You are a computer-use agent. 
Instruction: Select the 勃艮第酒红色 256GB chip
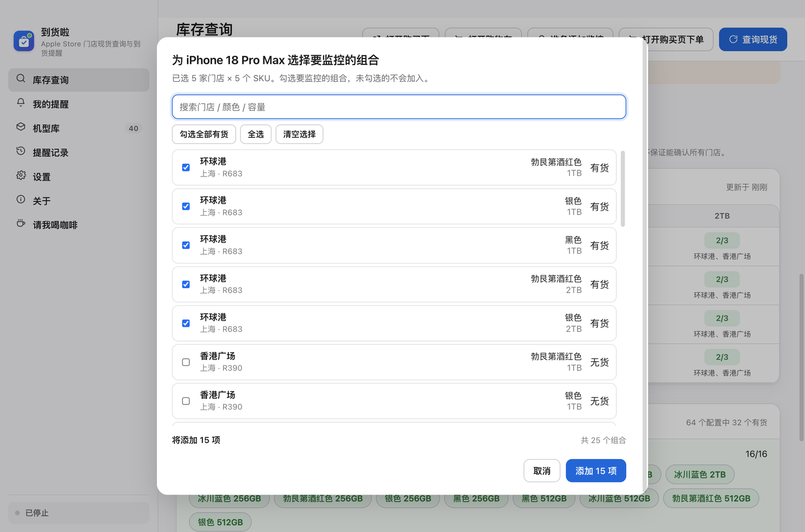pos(323,499)
